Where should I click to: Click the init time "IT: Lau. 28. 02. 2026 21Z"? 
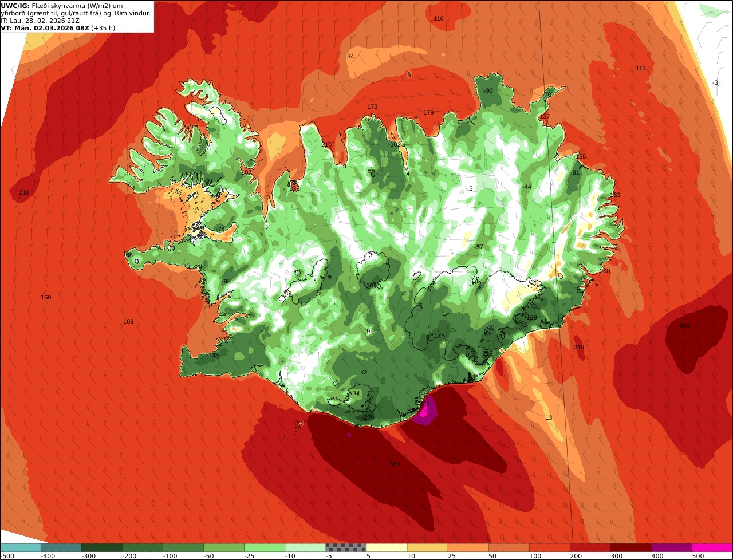[40, 20]
